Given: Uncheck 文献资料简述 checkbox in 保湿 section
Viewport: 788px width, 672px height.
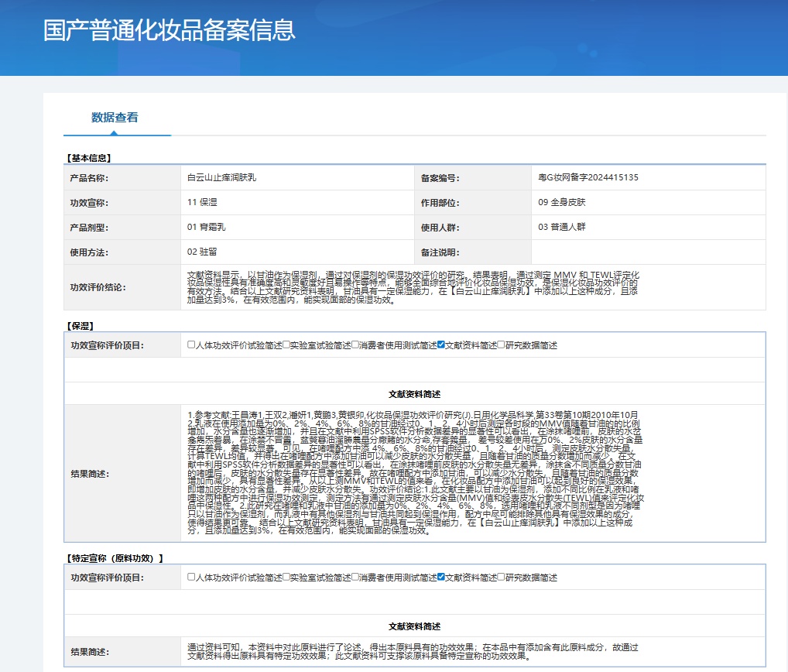Looking at the screenshot, I should pos(440,345).
